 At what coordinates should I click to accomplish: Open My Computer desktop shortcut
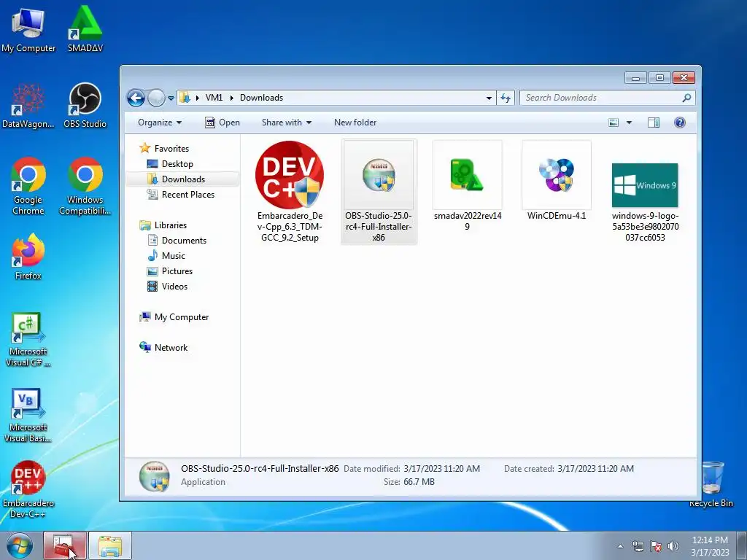28,29
